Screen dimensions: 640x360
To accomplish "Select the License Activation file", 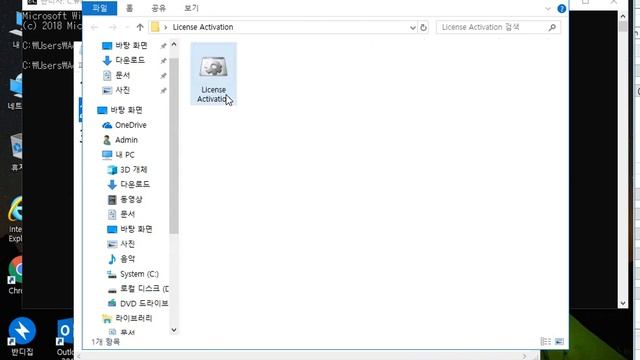I will tap(213, 74).
